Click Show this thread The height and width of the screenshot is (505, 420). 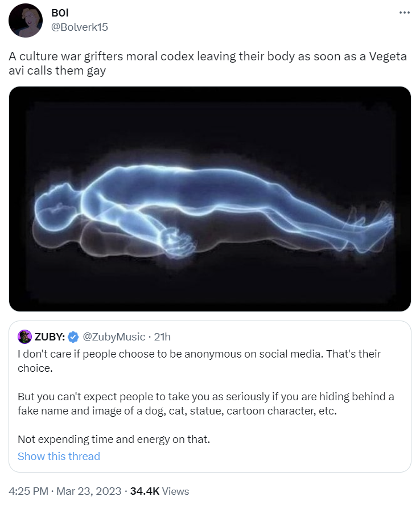pos(59,456)
